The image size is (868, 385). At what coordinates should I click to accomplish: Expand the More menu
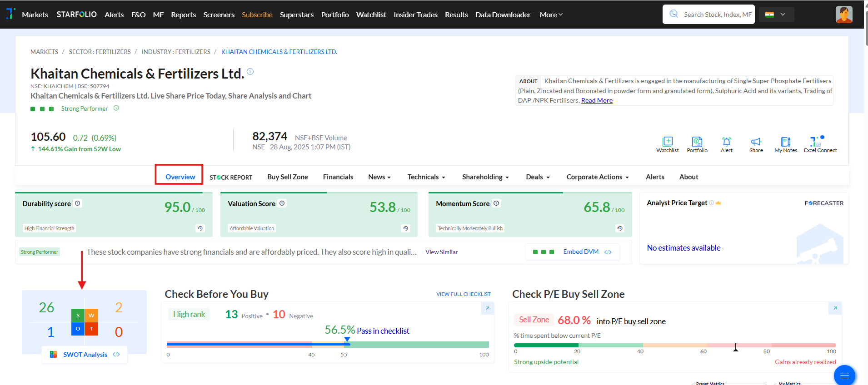click(x=551, y=15)
